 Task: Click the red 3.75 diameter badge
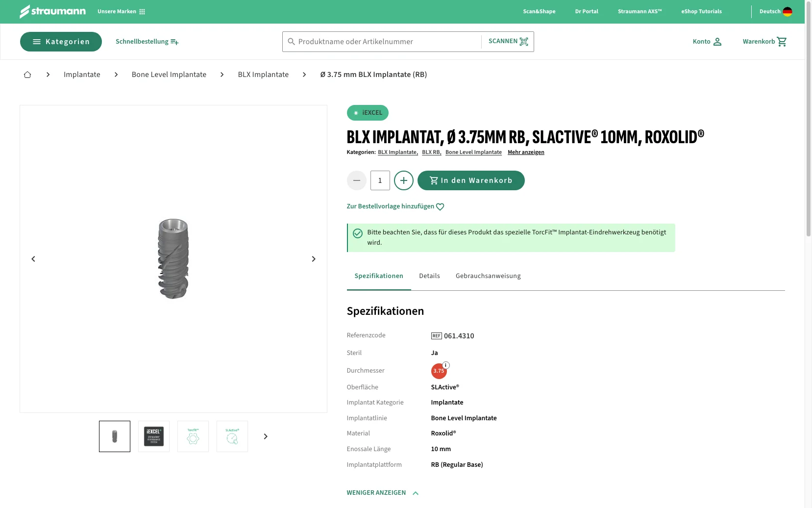pyautogui.click(x=439, y=371)
